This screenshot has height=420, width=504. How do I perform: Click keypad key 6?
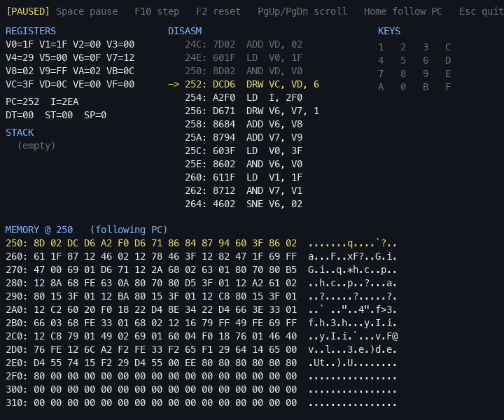tap(426, 60)
